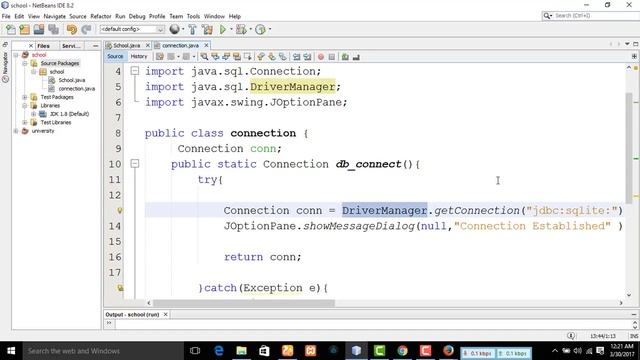This screenshot has width=640, height=360.
Task: Click the horizontal editor scrollbar
Action: [244, 303]
